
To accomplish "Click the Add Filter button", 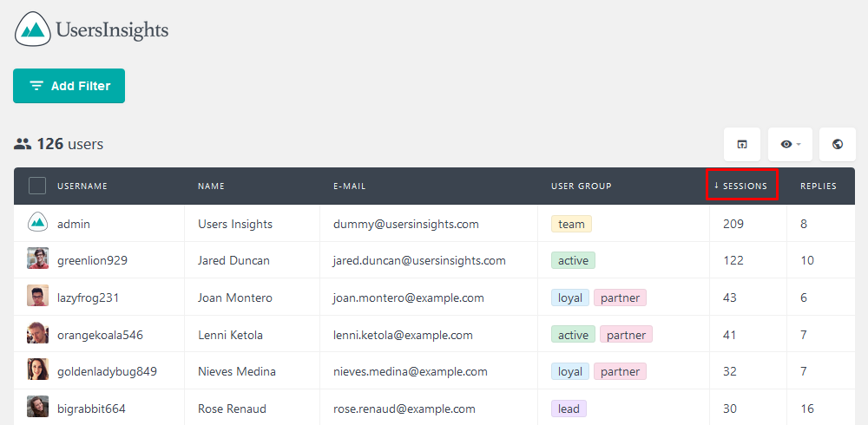I will [69, 86].
